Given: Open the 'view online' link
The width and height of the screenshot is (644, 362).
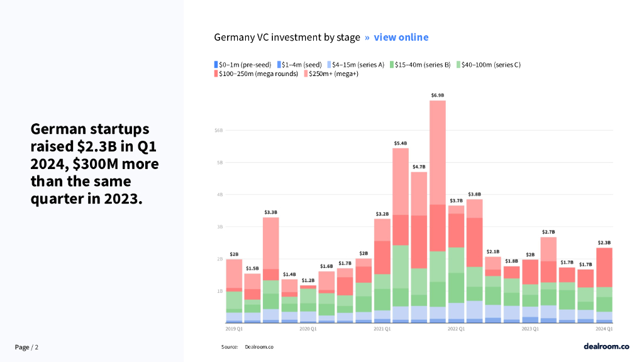Looking at the screenshot, I should (401, 37).
